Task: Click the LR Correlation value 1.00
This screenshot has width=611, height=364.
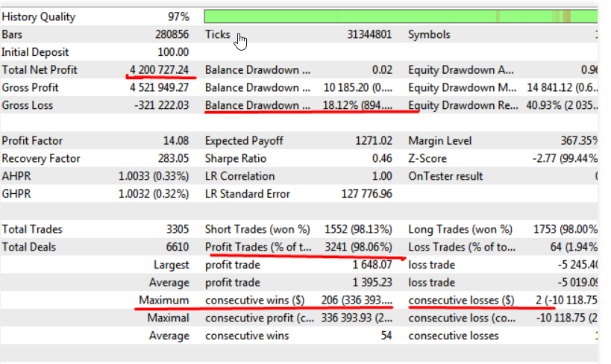Action: (x=382, y=176)
